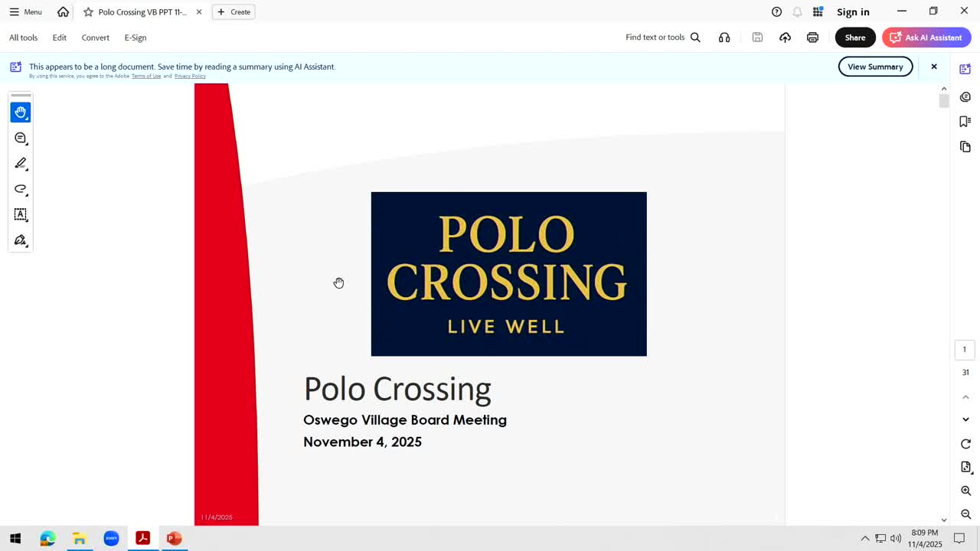Zoom in on the document

pyautogui.click(x=965, y=491)
